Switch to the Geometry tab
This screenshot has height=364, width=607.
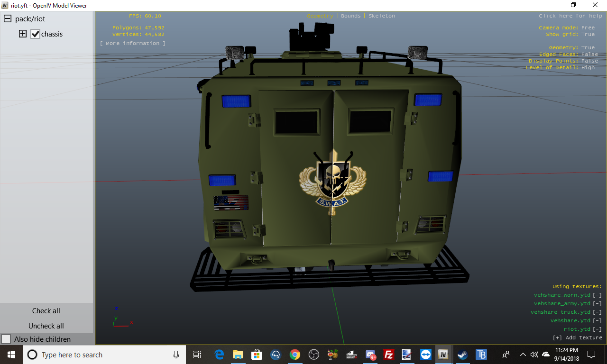pos(320,16)
